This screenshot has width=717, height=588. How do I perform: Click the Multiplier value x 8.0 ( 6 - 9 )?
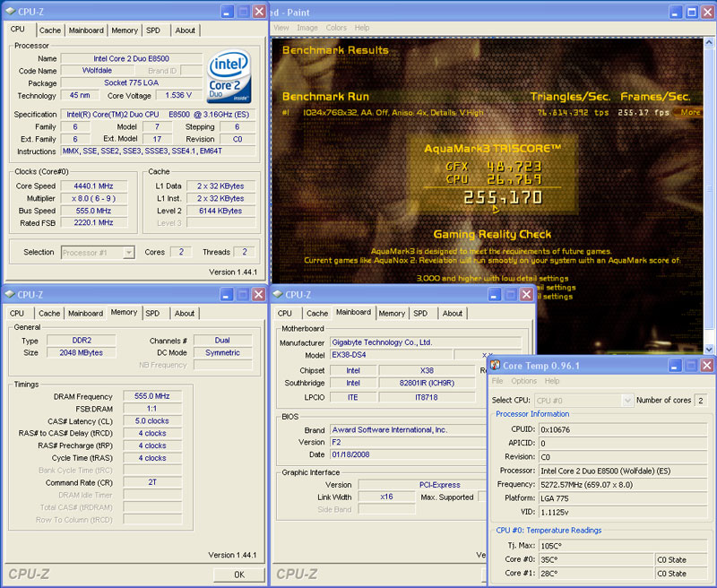click(93, 198)
